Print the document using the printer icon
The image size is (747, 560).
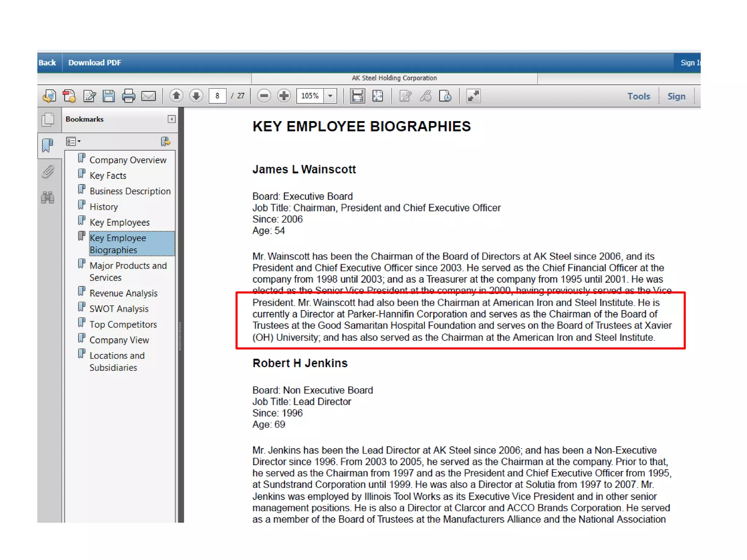128,96
